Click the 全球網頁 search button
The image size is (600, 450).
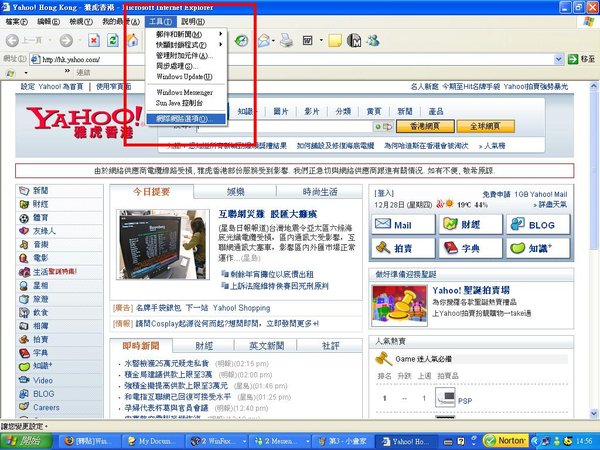[486, 126]
